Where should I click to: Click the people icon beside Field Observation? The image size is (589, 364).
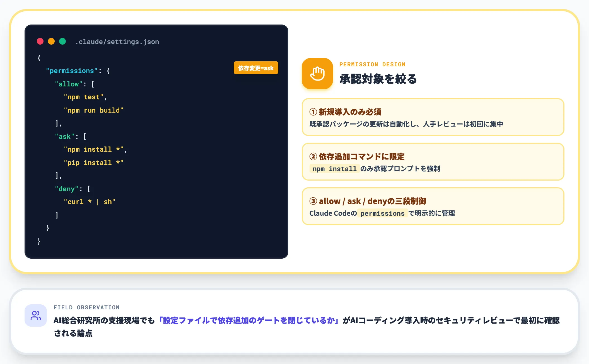[x=36, y=316]
